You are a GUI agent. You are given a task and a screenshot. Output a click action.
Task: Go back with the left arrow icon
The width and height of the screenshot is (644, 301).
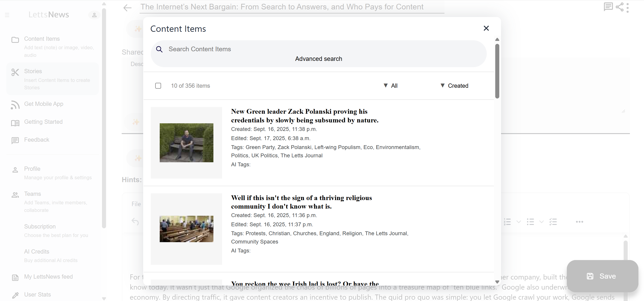point(128,8)
